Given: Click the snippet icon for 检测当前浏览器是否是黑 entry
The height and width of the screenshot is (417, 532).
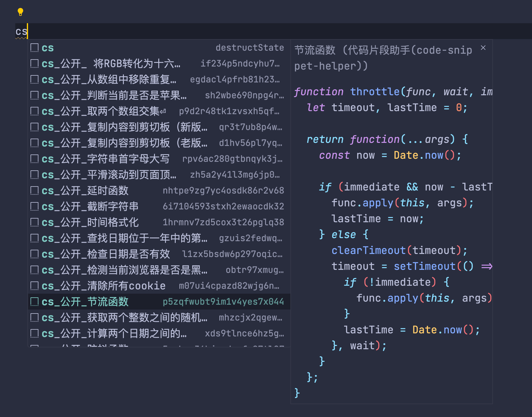Looking at the screenshot, I should pos(34,270).
